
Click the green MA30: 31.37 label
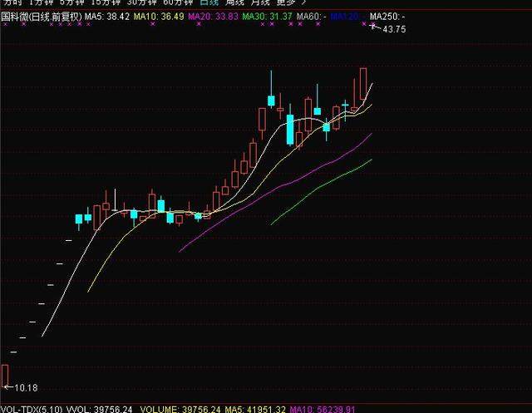[268, 17]
